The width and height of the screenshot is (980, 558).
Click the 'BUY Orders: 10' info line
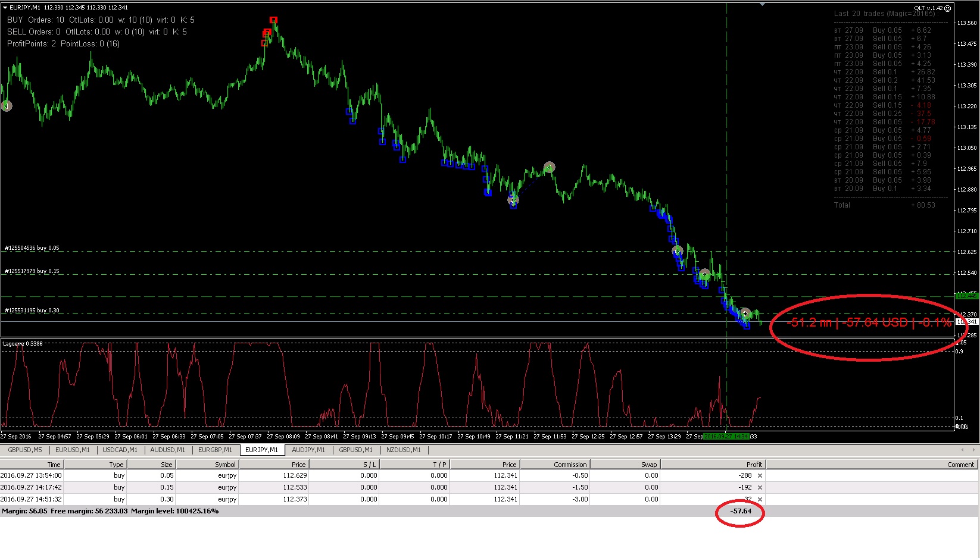101,20
